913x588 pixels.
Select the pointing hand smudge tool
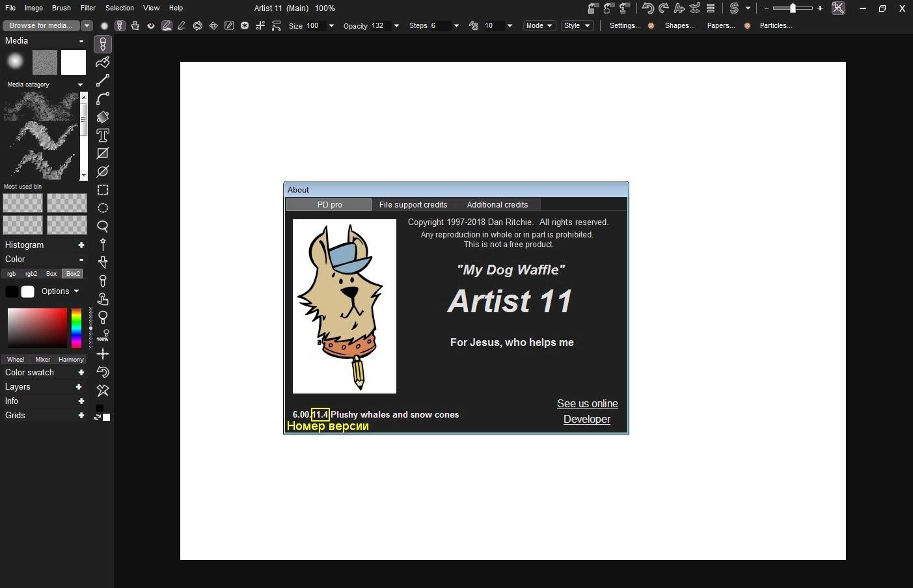click(103, 299)
